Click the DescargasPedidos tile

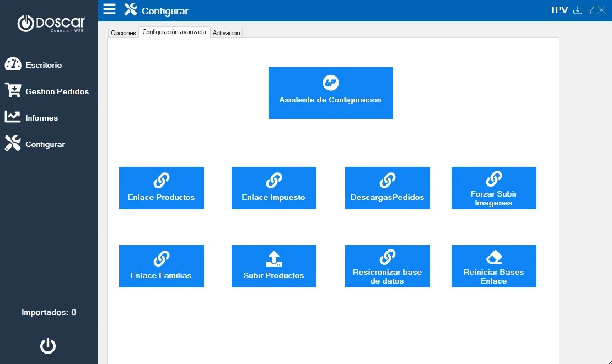point(387,188)
